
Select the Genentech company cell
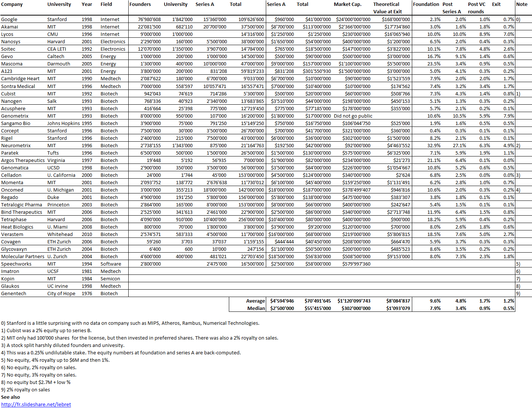pos(14,293)
